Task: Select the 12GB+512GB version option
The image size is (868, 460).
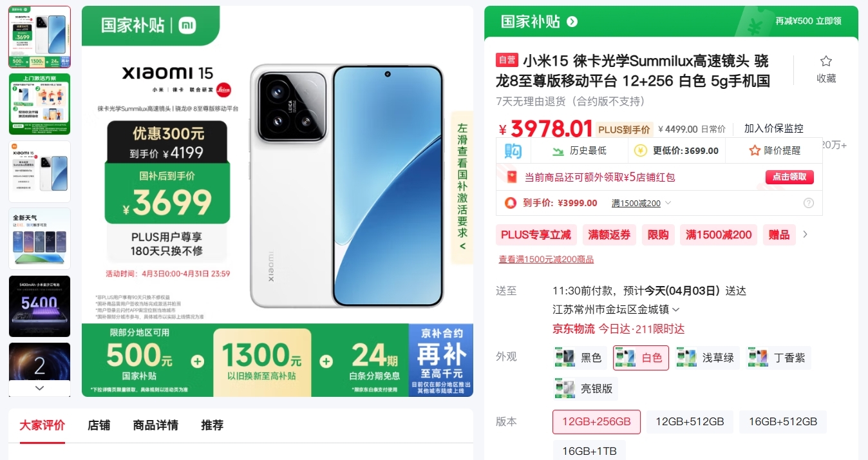Action: click(x=690, y=422)
